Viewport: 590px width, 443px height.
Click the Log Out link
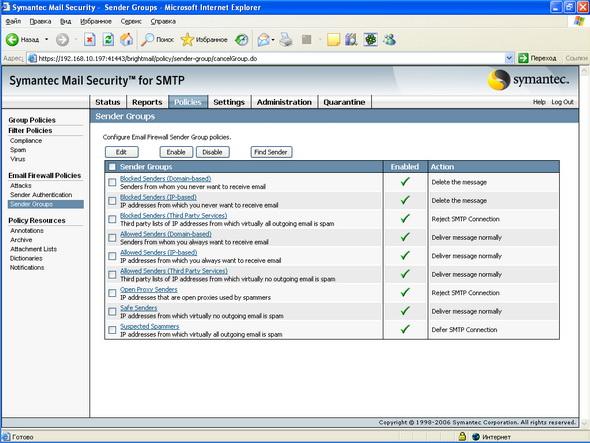[x=562, y=102]
